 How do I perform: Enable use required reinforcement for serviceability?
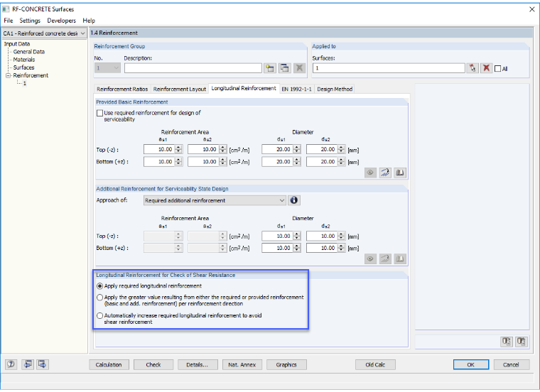click(x=100, y=113)
